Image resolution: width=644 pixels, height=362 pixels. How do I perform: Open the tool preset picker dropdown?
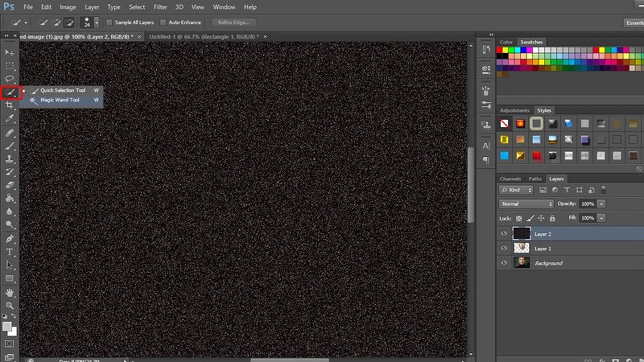tap(26, 22)
